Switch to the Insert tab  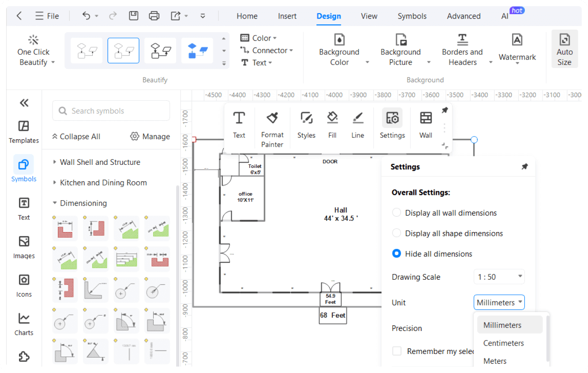coord(287,16)
